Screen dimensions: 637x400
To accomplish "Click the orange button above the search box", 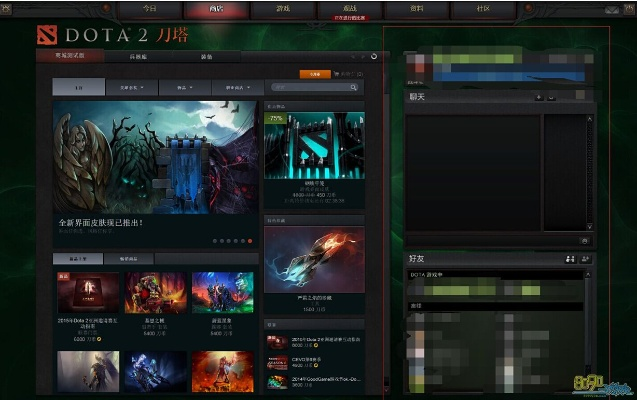I will pos(314,74).
